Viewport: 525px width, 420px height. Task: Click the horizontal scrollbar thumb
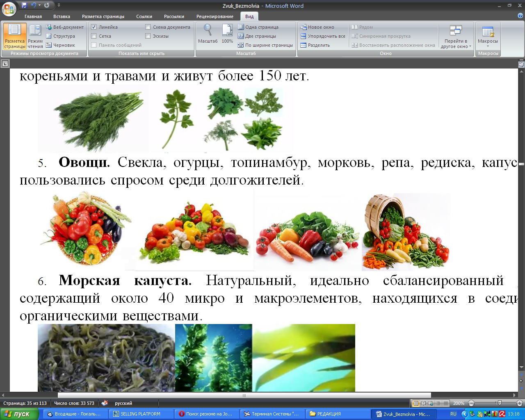pyautogui.click(x=244, y=395)
